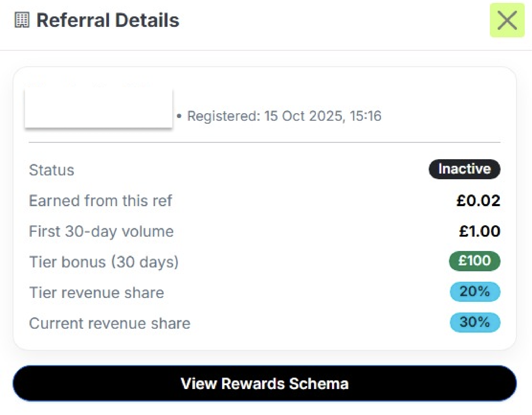Image resolution: width=532 pixels, height=415 pixels.
Task: Click the divider line below registration info
Action: pyautogui.click(x=265, y=142)
